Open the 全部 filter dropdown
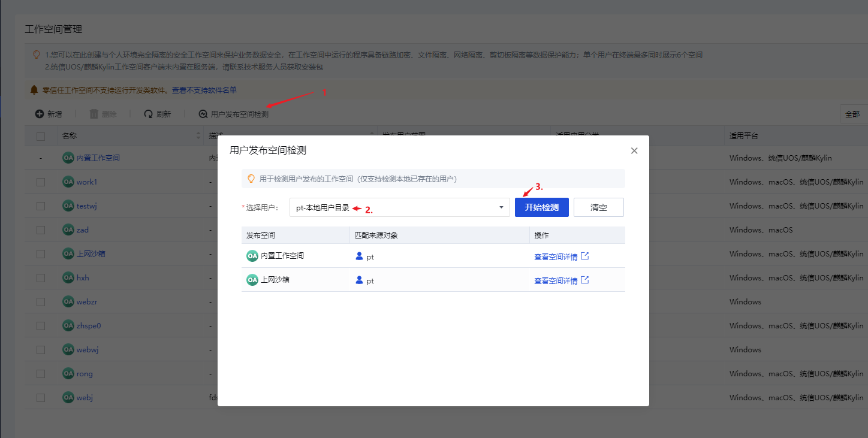 (x=852, y=114)
